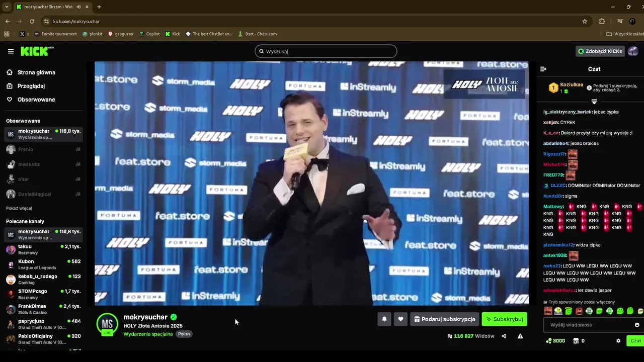The image size is (644, 362).
Task: Open takuu recommended channel
Action: (x=43, y=249)
